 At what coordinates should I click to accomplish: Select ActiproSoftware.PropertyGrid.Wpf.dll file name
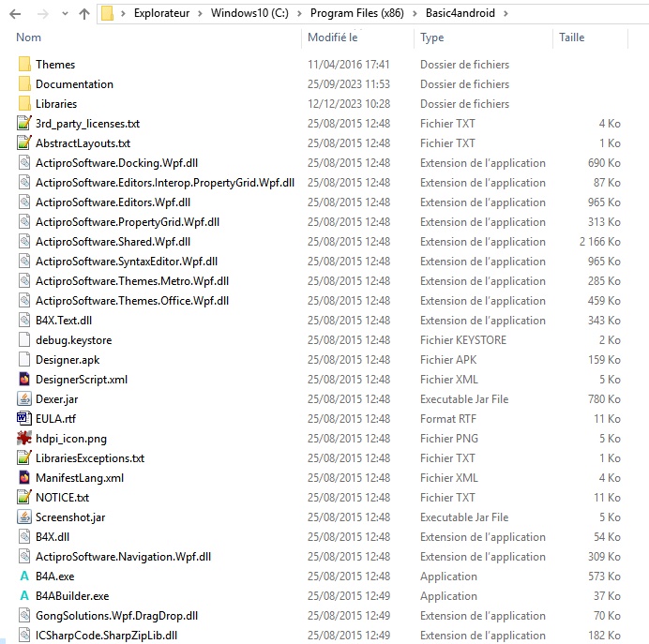pyautogui.click(x=128, y=222)
